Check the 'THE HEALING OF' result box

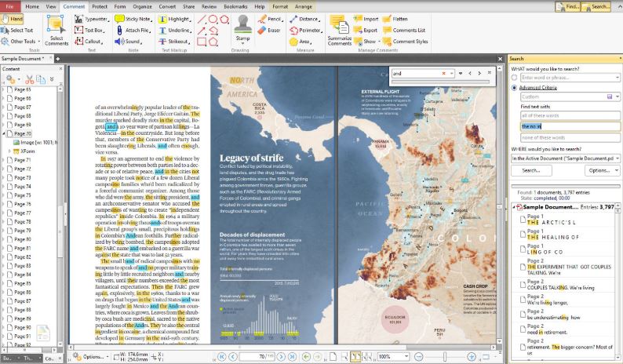(x=523, y=234)
